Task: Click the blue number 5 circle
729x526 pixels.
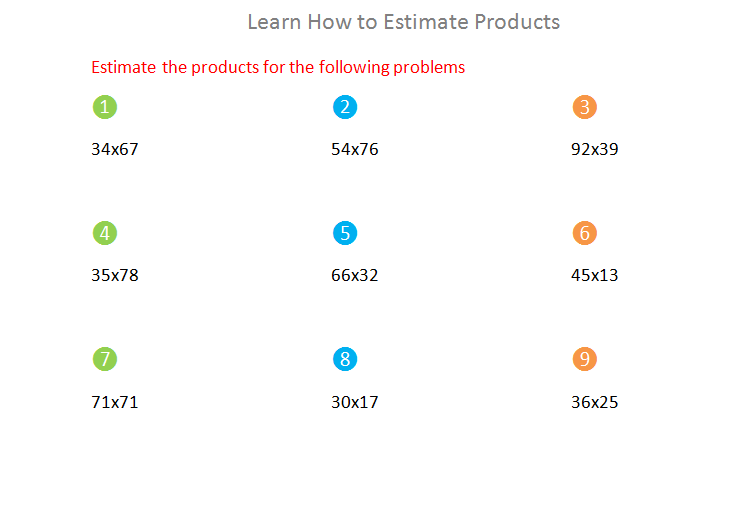Action: [x=345, y=233]
